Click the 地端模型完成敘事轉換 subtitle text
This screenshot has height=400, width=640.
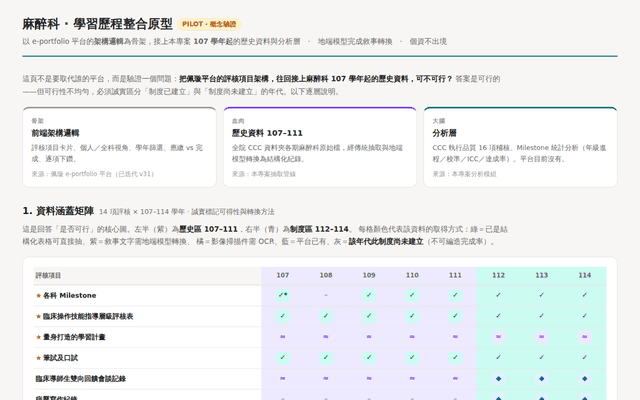point(355,41)
